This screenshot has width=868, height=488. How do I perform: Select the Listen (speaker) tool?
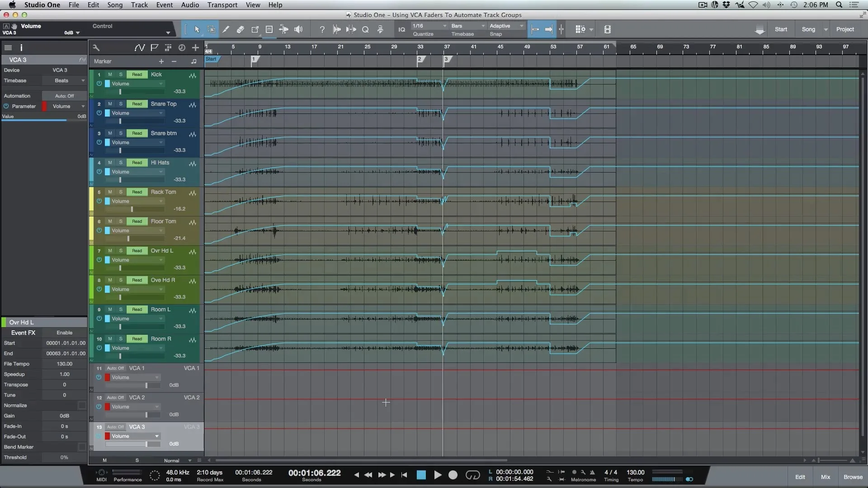(298, 29)
